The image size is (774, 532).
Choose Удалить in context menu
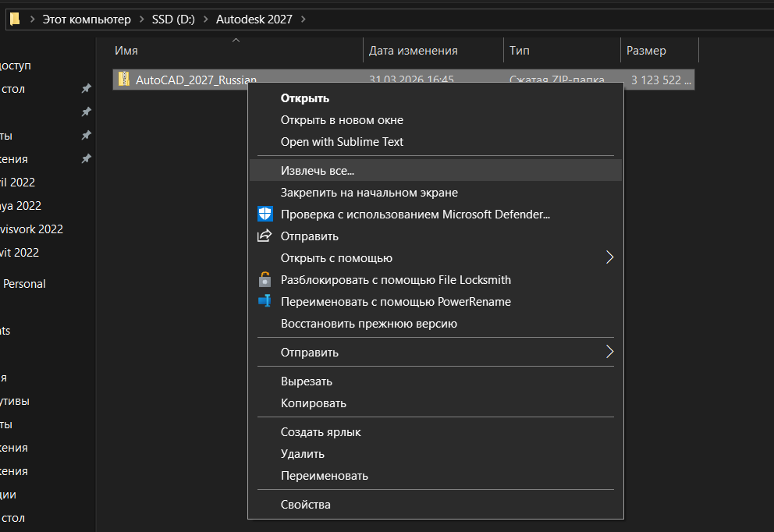tap(303, 454)
